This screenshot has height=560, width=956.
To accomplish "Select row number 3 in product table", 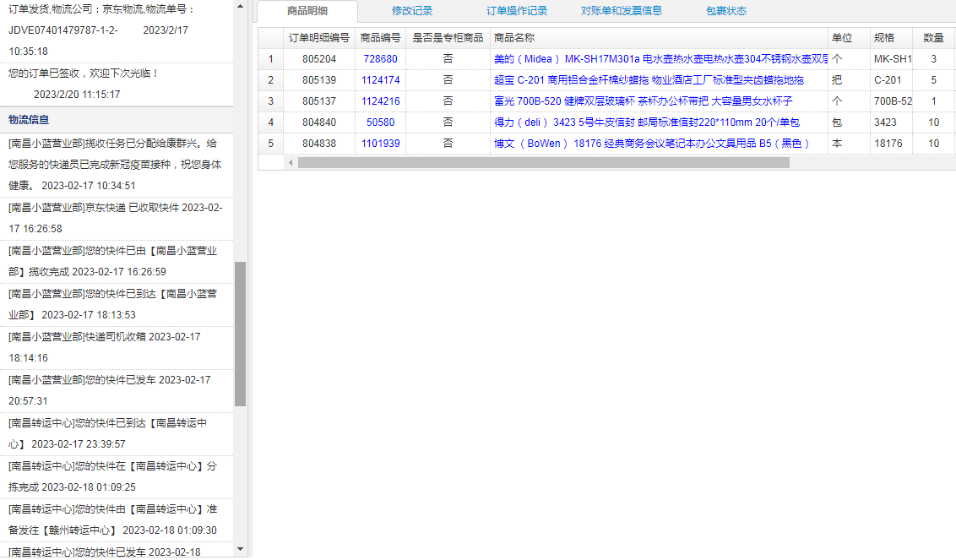I will [x=271, y=101].
